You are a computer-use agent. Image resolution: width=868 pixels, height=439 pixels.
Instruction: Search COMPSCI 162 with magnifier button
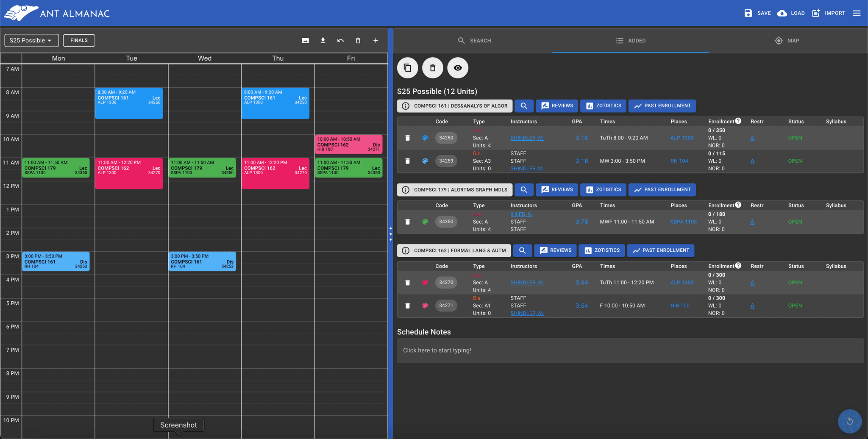(x=523, y=250)
